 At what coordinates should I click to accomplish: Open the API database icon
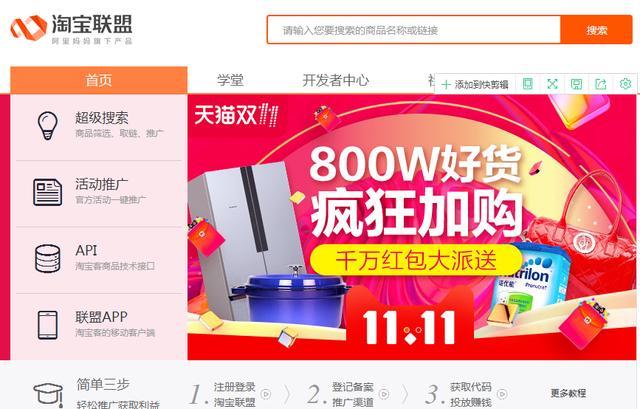47,258
